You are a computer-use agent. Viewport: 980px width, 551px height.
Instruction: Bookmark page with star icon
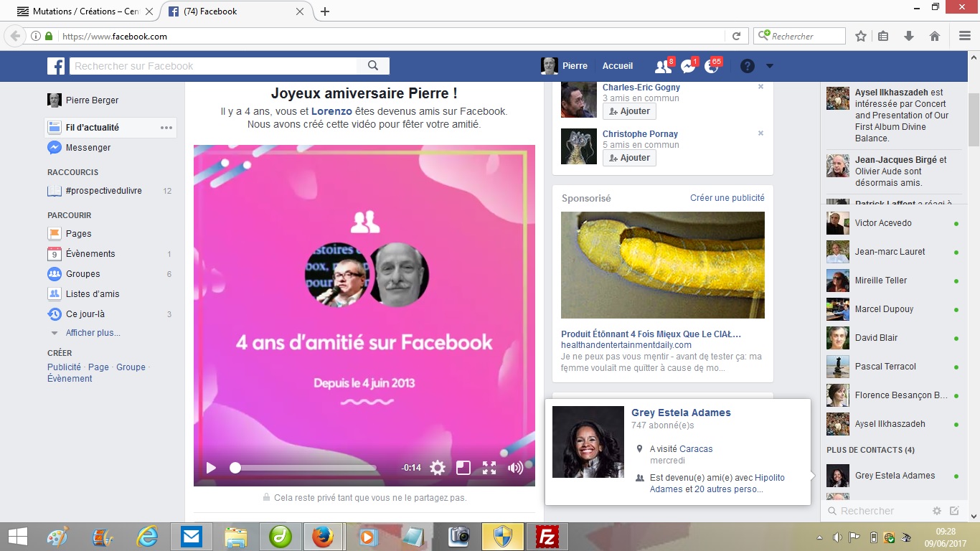[x=861, y=36]
